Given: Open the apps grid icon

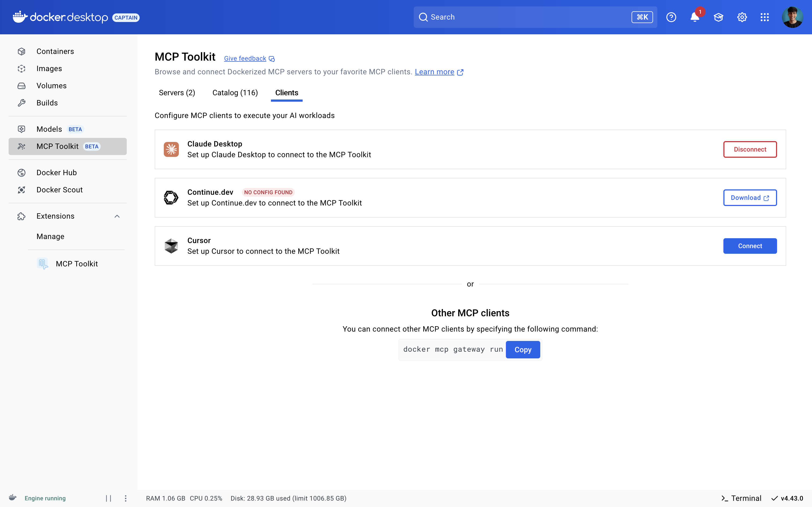Looking at the screenshot, I should pyautogui.click(x=765, y=17).
